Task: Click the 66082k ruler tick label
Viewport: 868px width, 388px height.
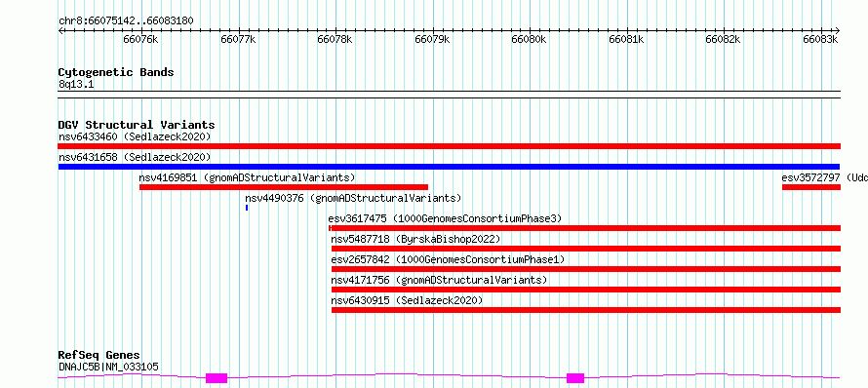Action: coord(724,39)
